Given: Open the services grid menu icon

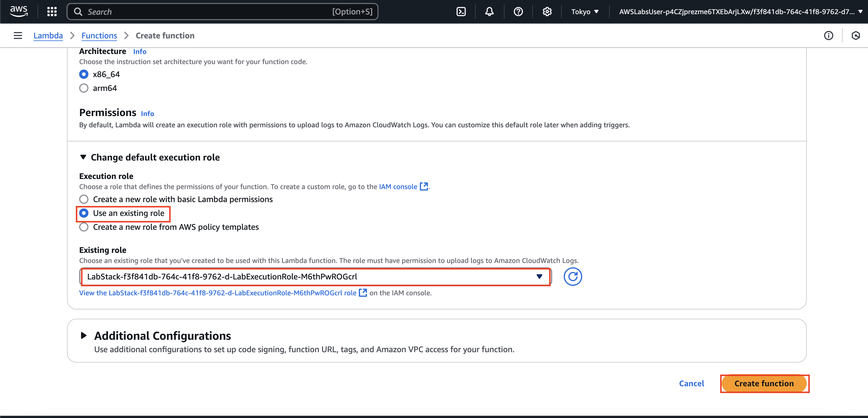Looking at the screenshot, I should (52, 12).
